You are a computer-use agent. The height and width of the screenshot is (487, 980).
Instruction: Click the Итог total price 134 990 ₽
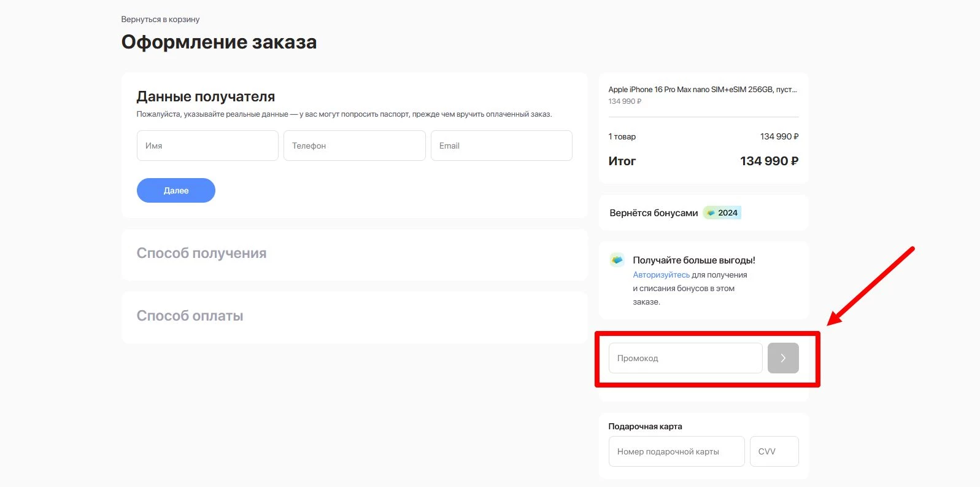click(768, 162)
